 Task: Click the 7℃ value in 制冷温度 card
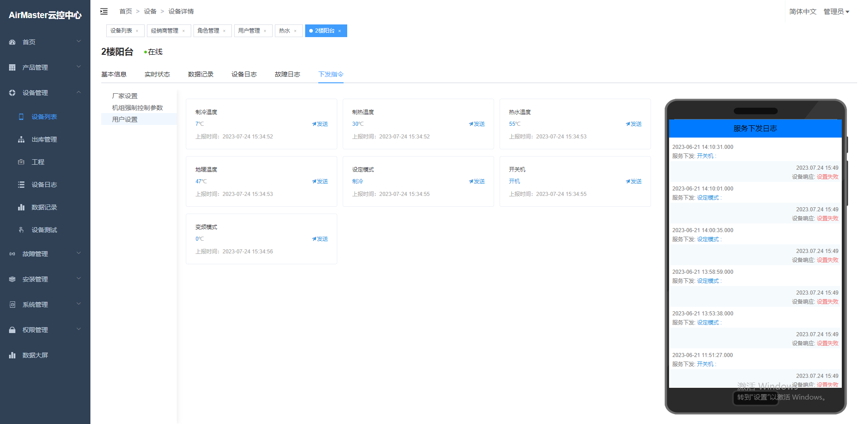(200, 124)
